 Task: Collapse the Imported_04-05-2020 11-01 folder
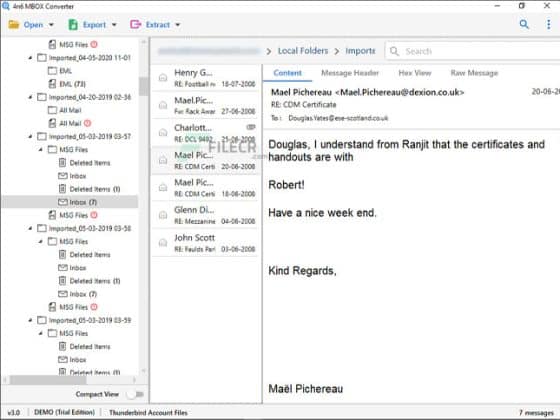30,58
